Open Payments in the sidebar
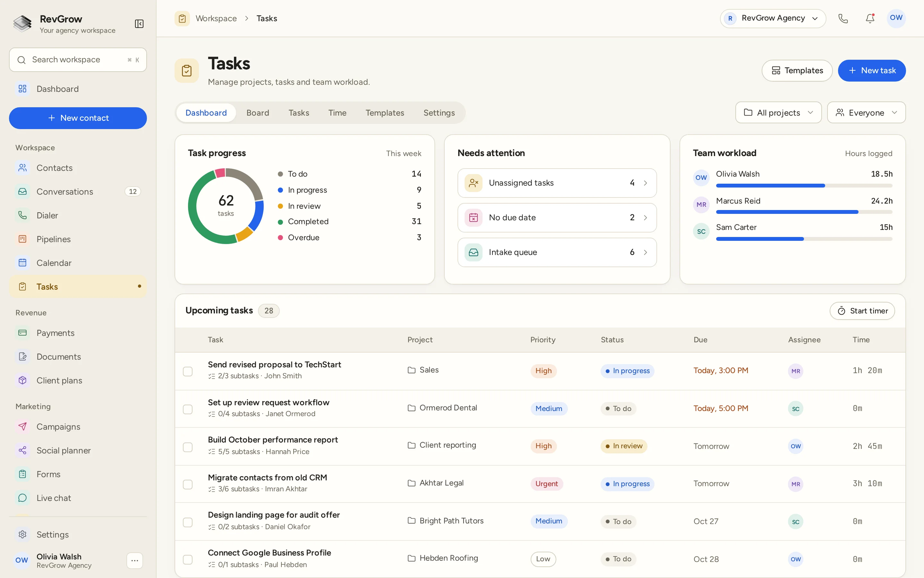This screenshot has width=924, height=578. (78, 333)
